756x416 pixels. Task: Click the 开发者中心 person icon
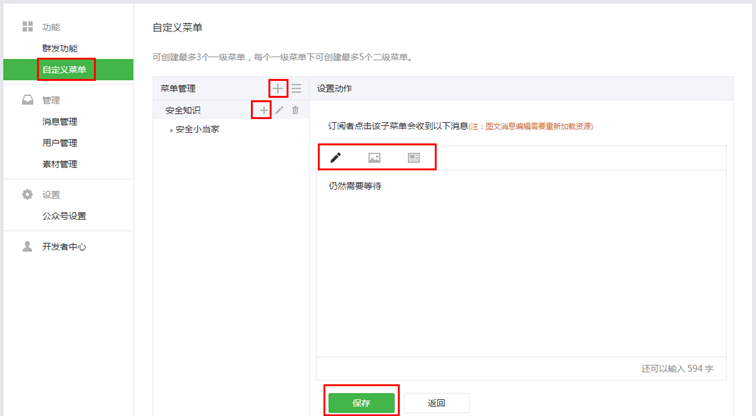pos(27,246)
